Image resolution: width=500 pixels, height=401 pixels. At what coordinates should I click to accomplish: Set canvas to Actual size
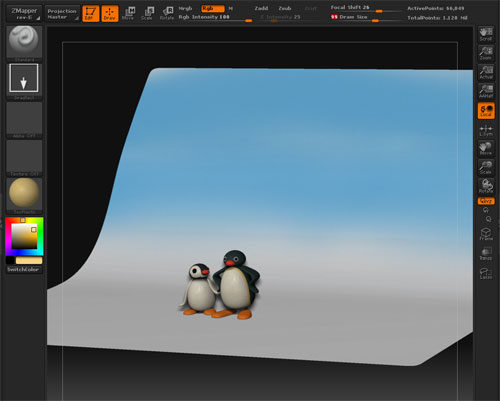coord(486,72)
